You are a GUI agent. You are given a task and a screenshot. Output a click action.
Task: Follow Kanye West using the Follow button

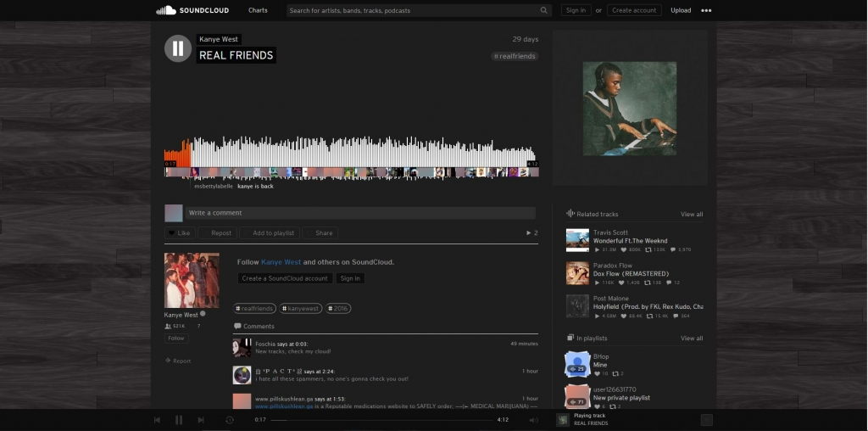point(176,338)
